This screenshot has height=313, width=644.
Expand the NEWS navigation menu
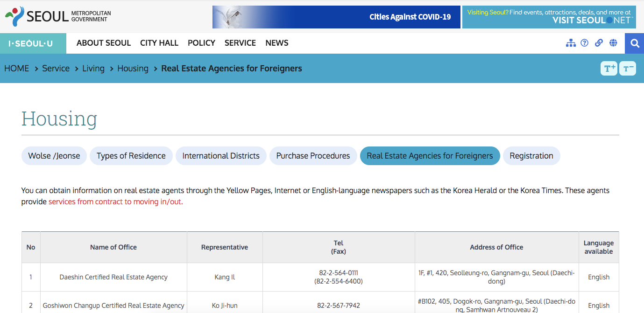pos(276,43)
